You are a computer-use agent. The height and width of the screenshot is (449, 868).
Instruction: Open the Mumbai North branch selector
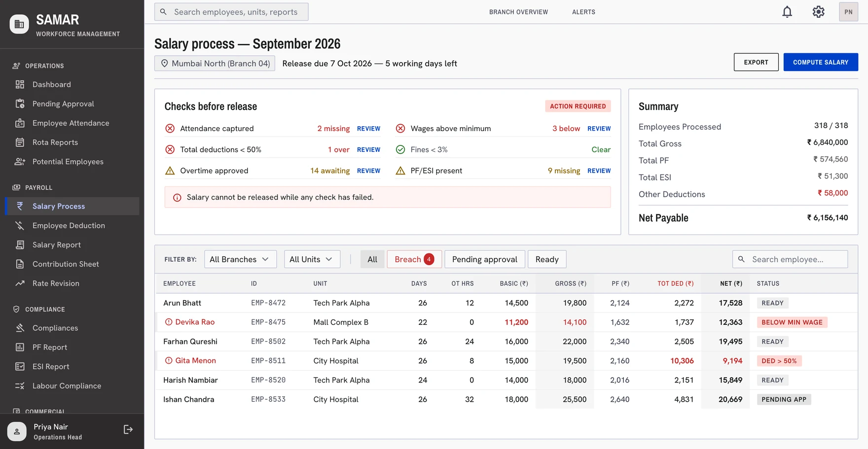[x=215, y=64]
